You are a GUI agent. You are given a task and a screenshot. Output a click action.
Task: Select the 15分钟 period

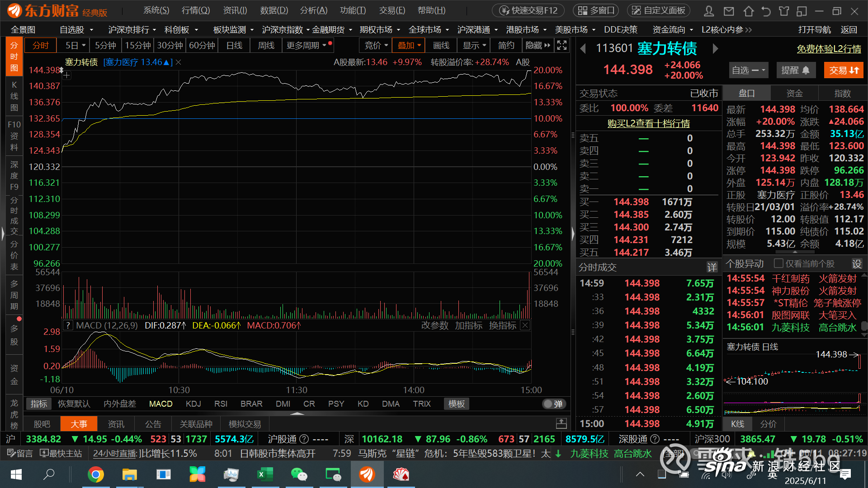click(137, 46)
